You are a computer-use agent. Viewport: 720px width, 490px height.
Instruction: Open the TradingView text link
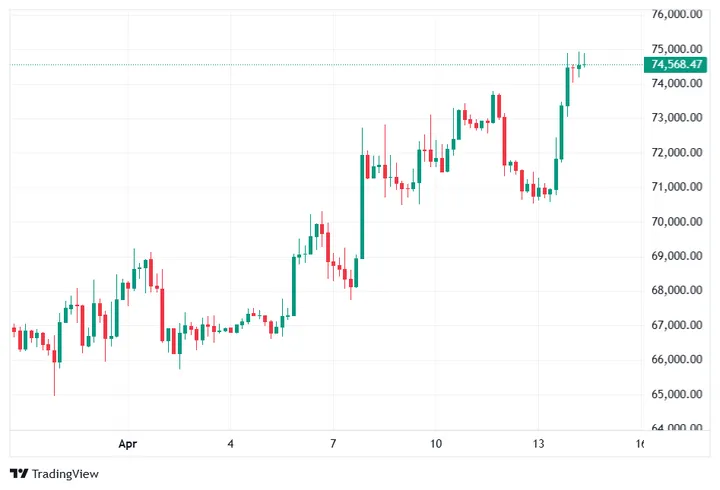(x=57, y=473)
